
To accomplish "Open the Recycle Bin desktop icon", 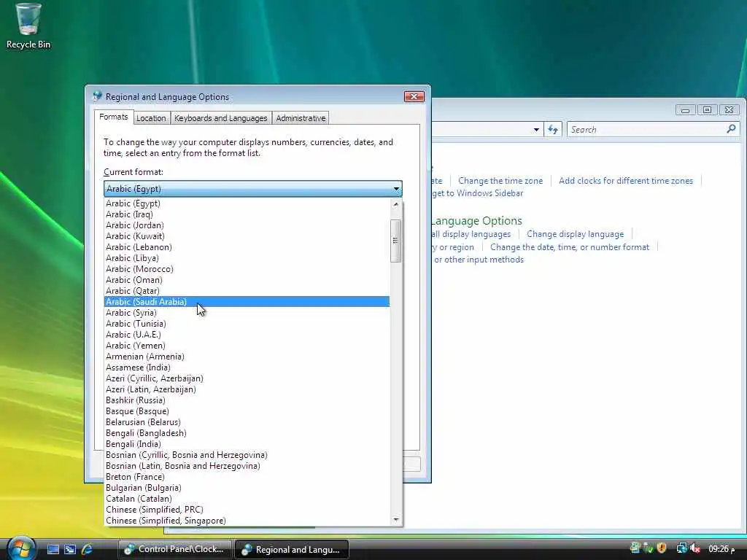I will 28,26.
